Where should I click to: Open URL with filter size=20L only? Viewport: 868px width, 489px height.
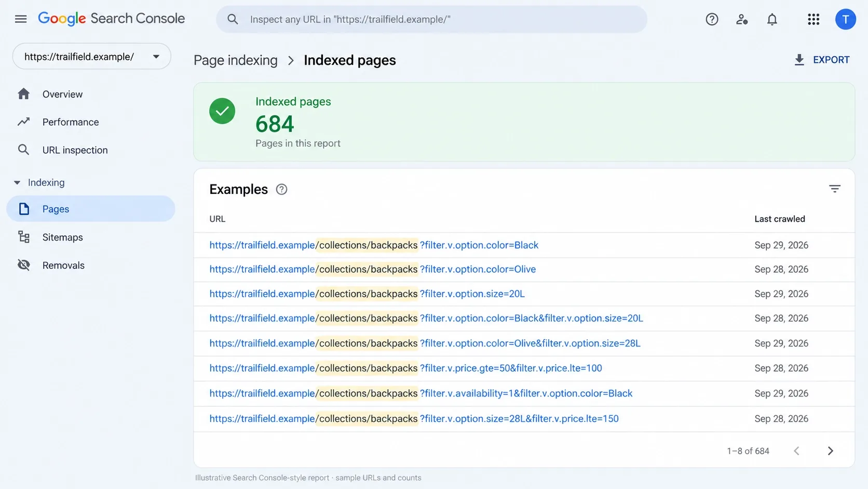click(x=367, y=294)
